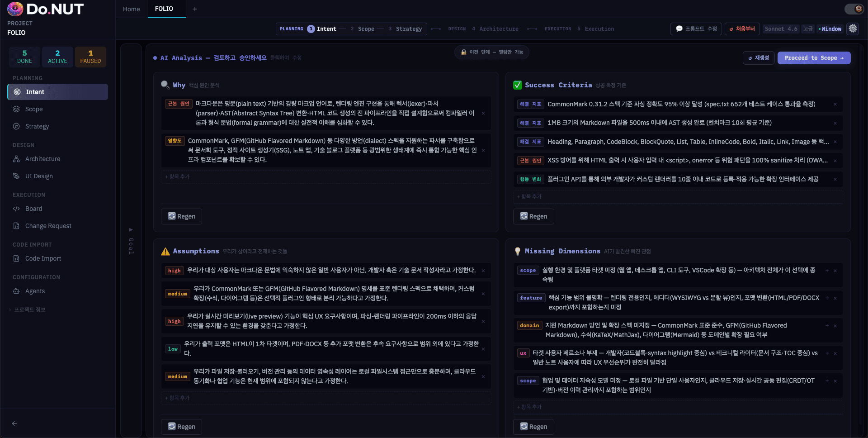
Task: Toggle the Window status indicator
Action: click(830, 29)
